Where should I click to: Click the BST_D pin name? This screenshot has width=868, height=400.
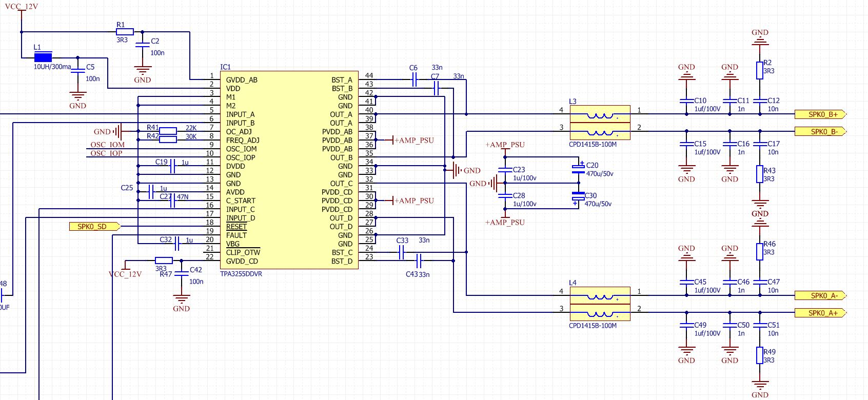tap(342, 261)
